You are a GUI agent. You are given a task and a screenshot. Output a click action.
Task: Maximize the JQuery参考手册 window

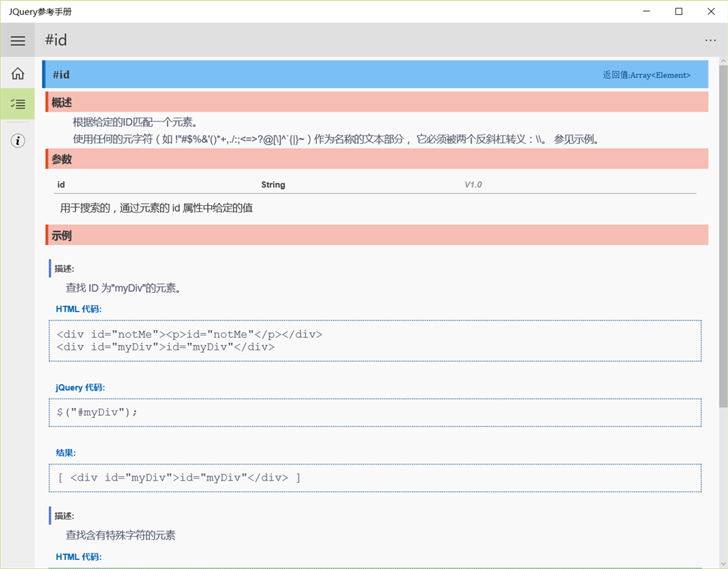(x=679, y=11)
